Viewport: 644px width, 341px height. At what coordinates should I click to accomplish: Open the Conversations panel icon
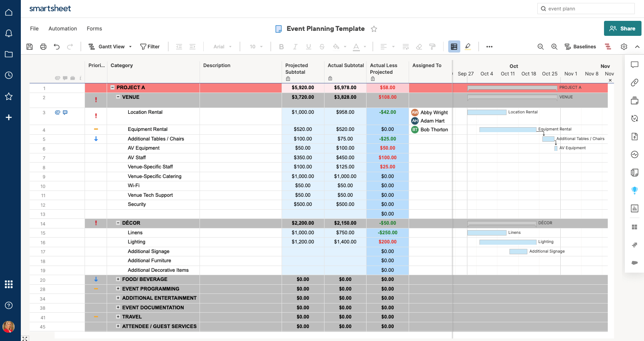pos(634,65)
